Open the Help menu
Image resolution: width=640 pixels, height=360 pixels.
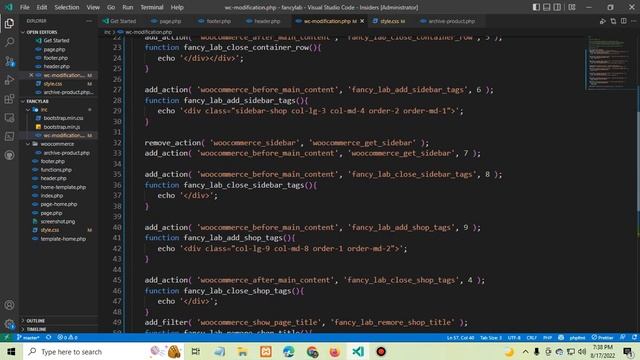(177, 7)
